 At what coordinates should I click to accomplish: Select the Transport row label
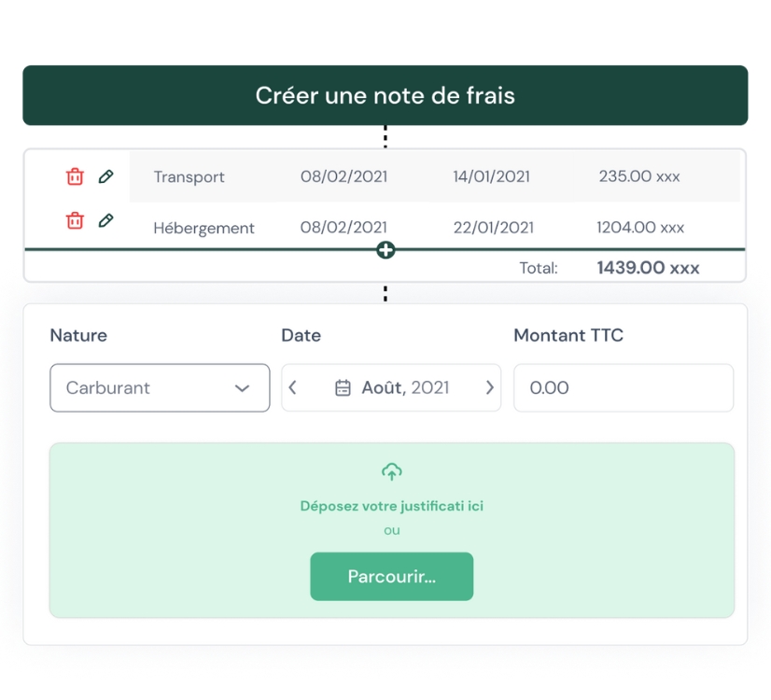(189, 177)
